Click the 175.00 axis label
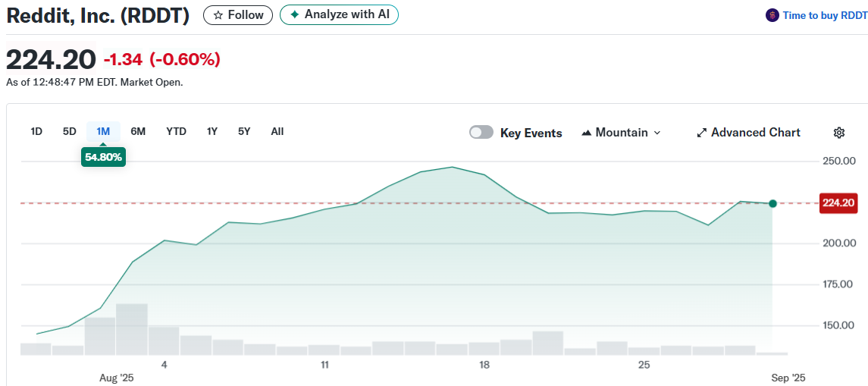868x386 pixels. [838, 284]
